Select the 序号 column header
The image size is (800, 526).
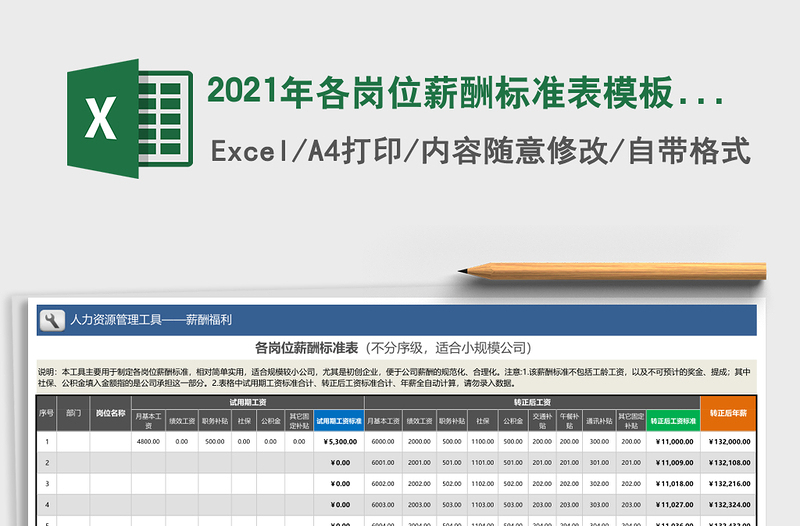coord(46,413)
